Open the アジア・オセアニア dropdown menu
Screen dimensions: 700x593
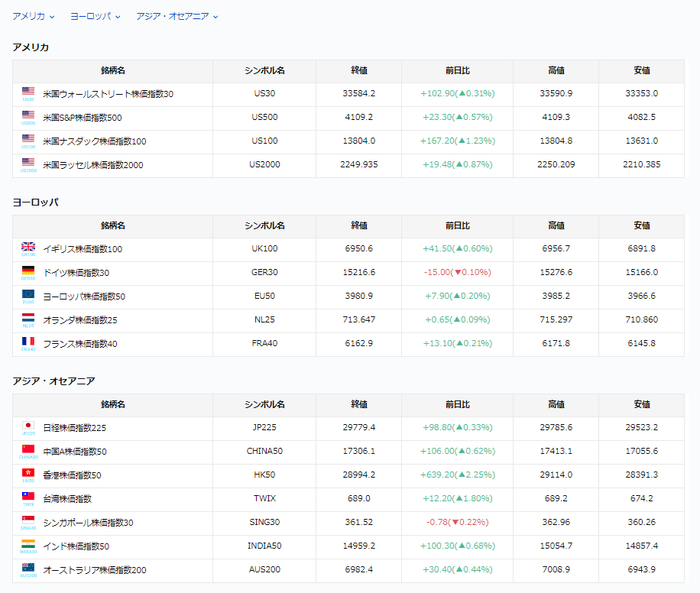(176, 16)
